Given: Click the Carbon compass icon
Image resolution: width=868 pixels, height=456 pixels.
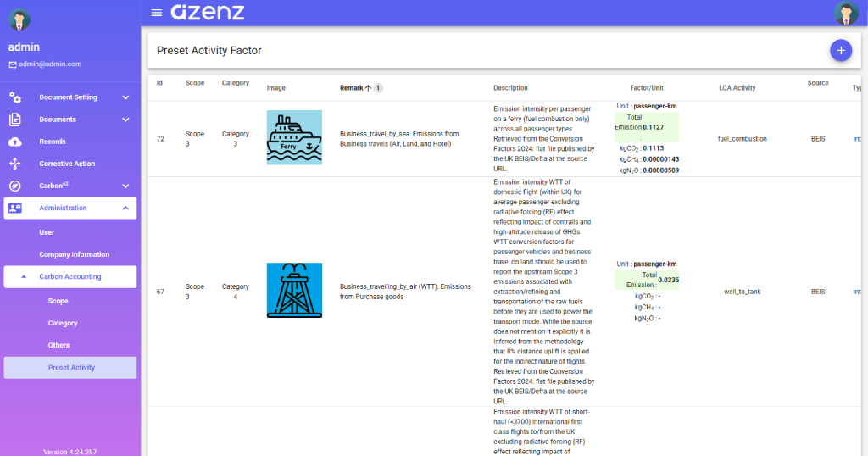Looking at the screenshot, I should (15, 186).
